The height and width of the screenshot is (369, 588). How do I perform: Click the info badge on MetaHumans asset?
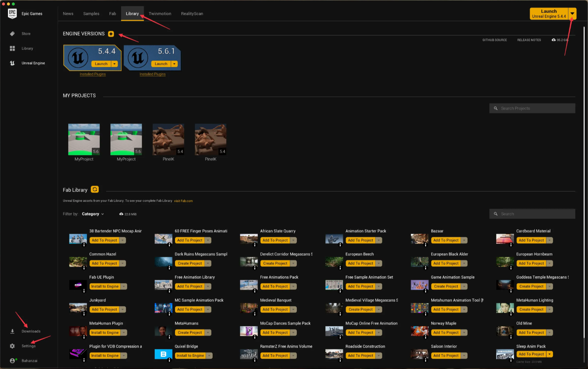[x=169, y=337]
